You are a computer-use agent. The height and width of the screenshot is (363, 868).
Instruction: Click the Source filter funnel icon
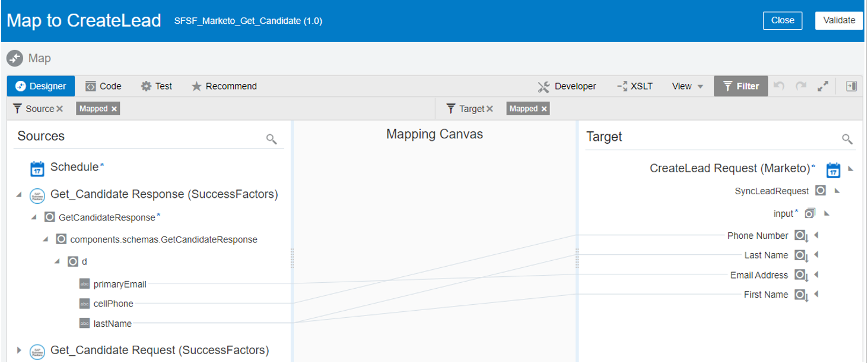pyautogui.click(x=17, y=109)
